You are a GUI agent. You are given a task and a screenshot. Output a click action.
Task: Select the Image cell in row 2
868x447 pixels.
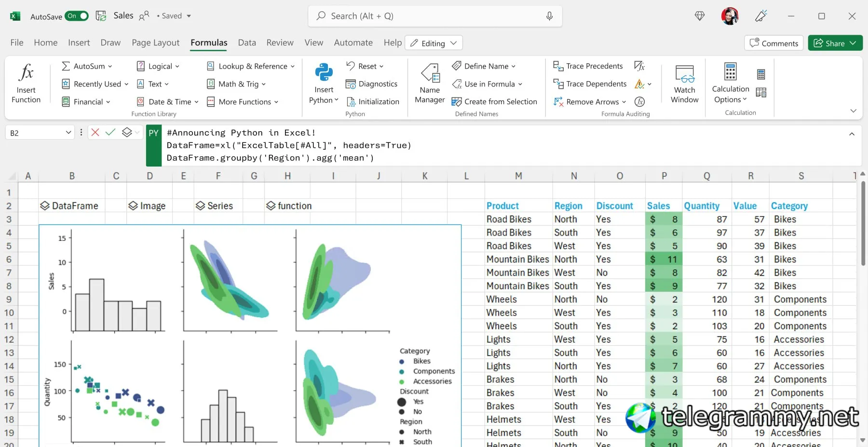149,206
